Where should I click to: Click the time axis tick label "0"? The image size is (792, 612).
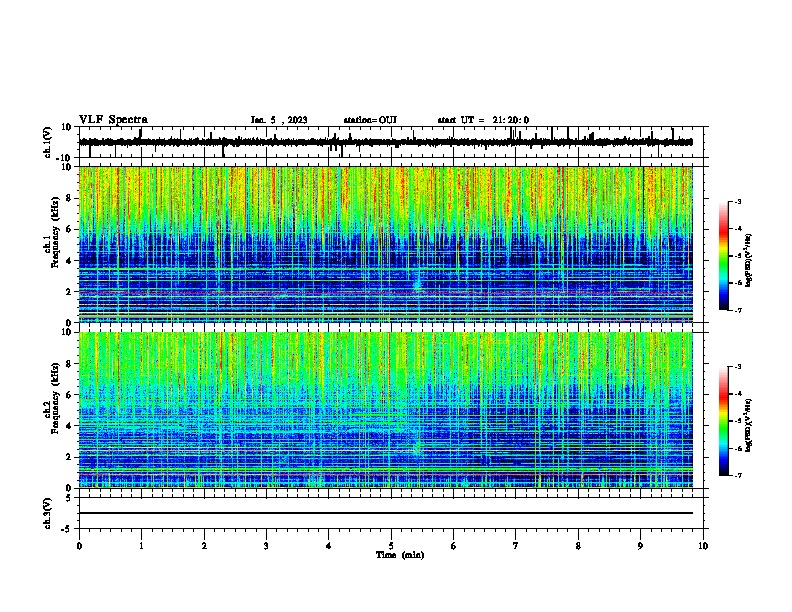coord(79,546)
